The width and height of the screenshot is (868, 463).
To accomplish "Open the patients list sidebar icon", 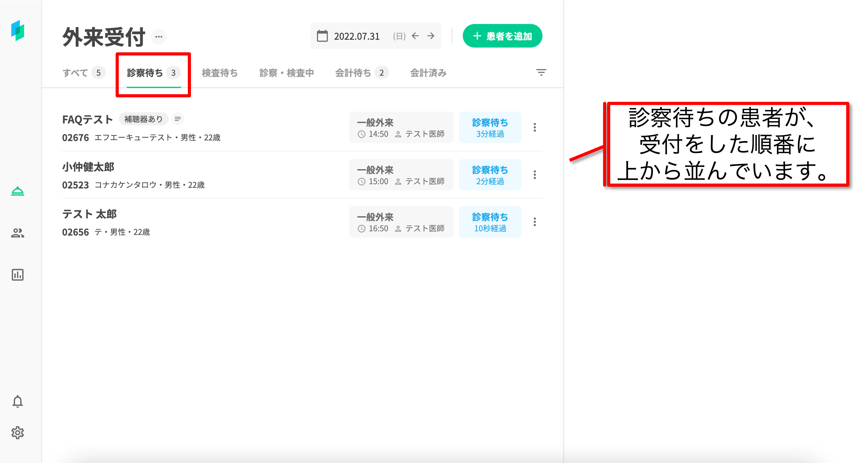I will [x=18, y=233].
